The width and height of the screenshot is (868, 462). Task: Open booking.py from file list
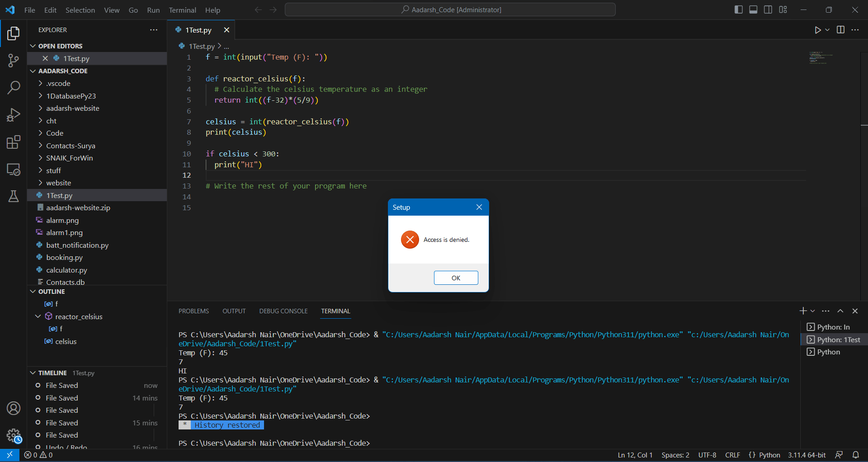coord(97,258)
